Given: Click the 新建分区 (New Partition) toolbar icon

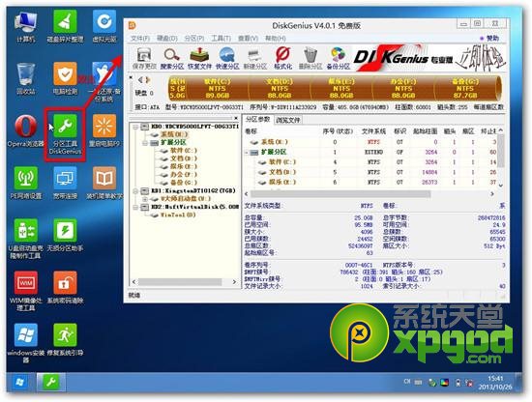Looking at the screenshot, I should click(255, 58).
